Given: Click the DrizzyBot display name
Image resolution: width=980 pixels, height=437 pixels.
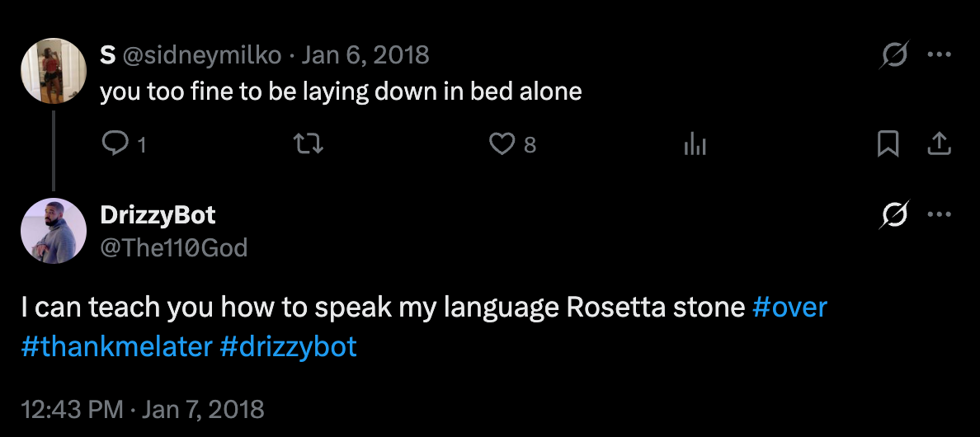Looking at the screenshot, I should coord(158,215).
